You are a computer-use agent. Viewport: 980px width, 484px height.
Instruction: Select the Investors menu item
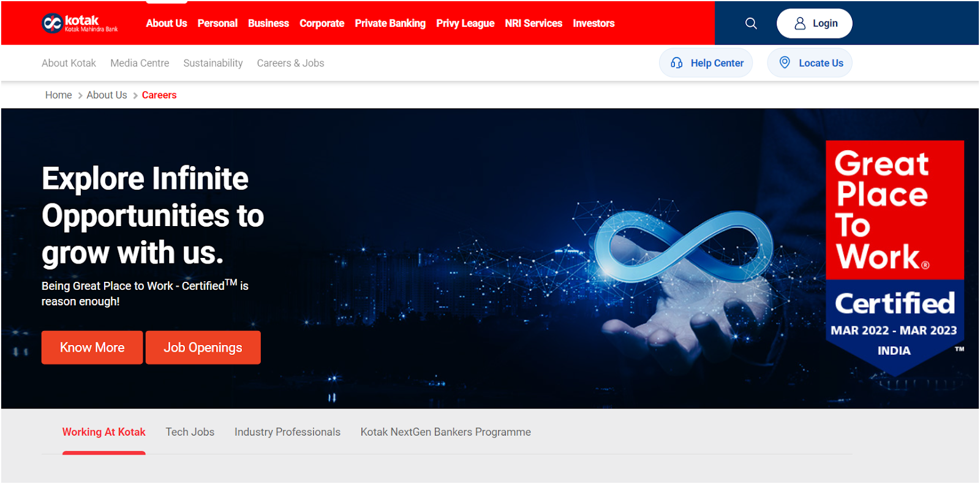tap(594, 23)
